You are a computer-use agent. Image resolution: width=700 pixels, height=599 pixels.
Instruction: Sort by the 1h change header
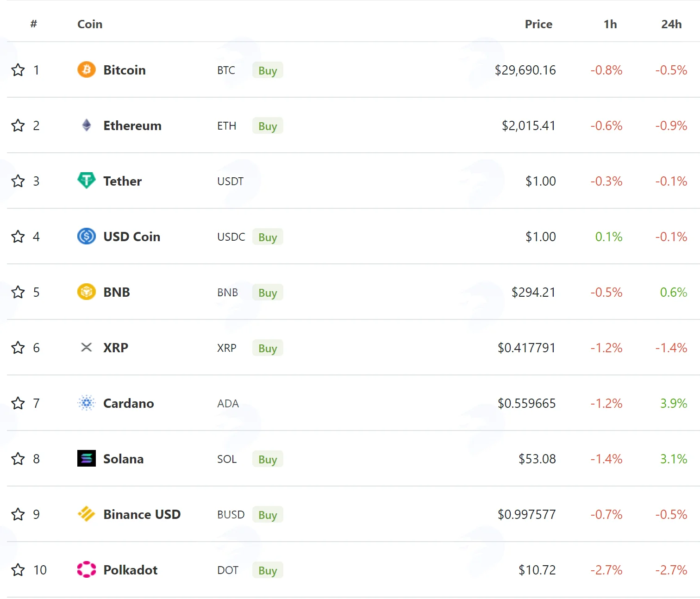610,24
